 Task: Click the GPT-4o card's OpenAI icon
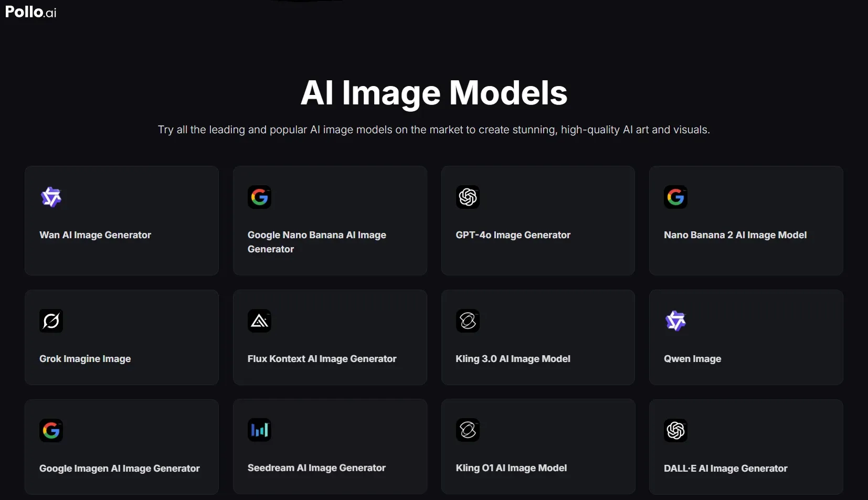point(468,197)
